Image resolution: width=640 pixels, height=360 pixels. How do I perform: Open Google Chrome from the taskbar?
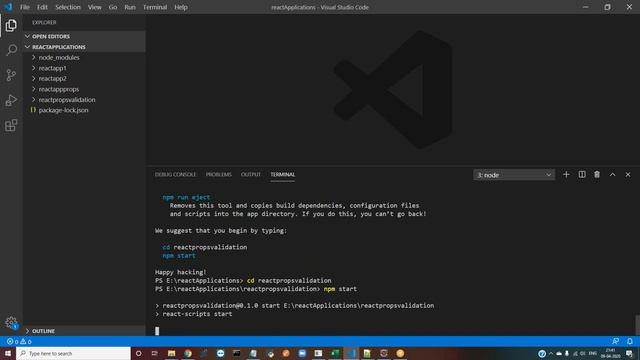click(188, 353)
